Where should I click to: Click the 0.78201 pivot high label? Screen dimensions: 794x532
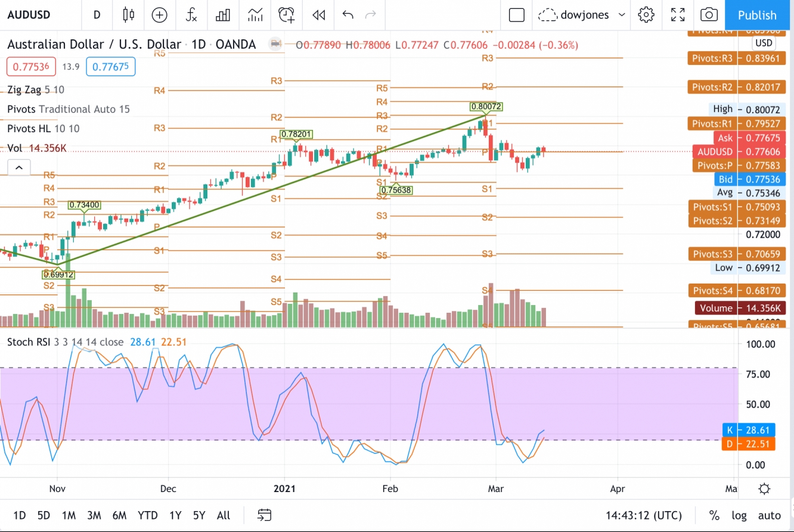point(296,134)
